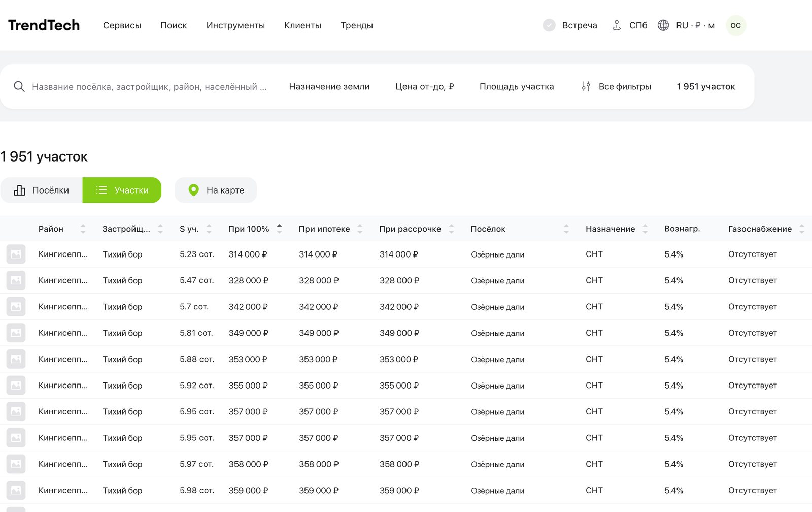Open the Клиенты menu
Image resolution: width=812 pixels, height=512 pixels.
302,25
